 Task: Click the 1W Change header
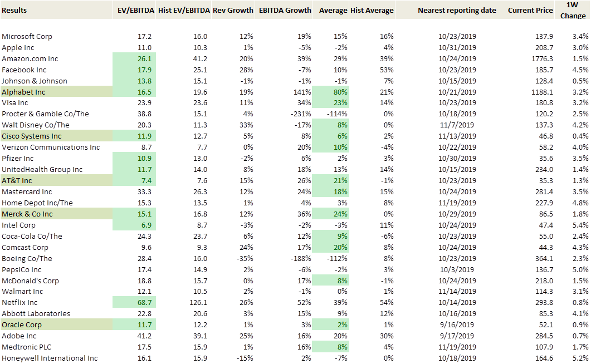coord(573,10)
